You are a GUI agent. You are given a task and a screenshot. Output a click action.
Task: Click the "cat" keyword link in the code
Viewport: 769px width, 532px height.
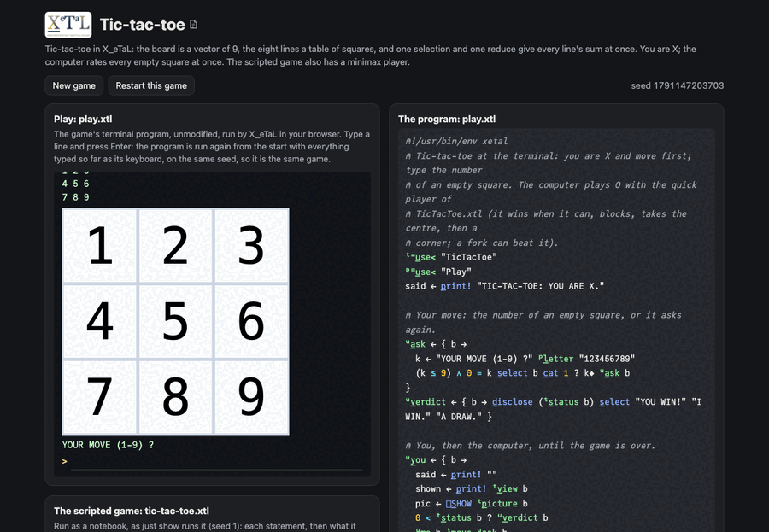pos(550,373)
